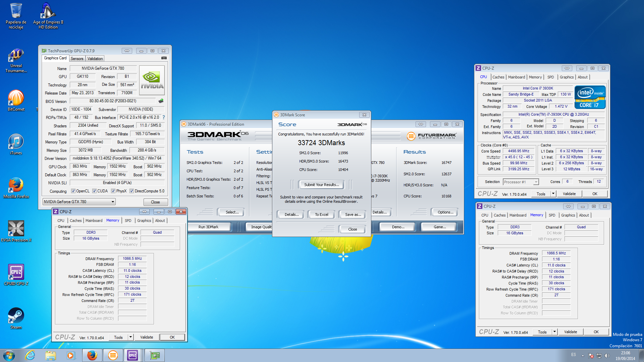Open Mozilla Firefox desktop shortcut
The width and height of the screenshot is (644, 362).
pos(16,188)
